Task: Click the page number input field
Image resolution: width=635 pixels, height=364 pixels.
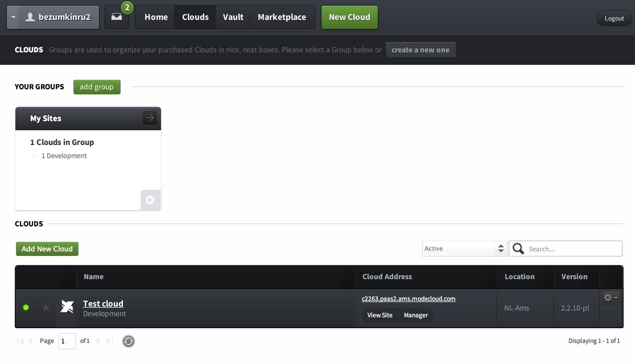Action: (67, 341)
